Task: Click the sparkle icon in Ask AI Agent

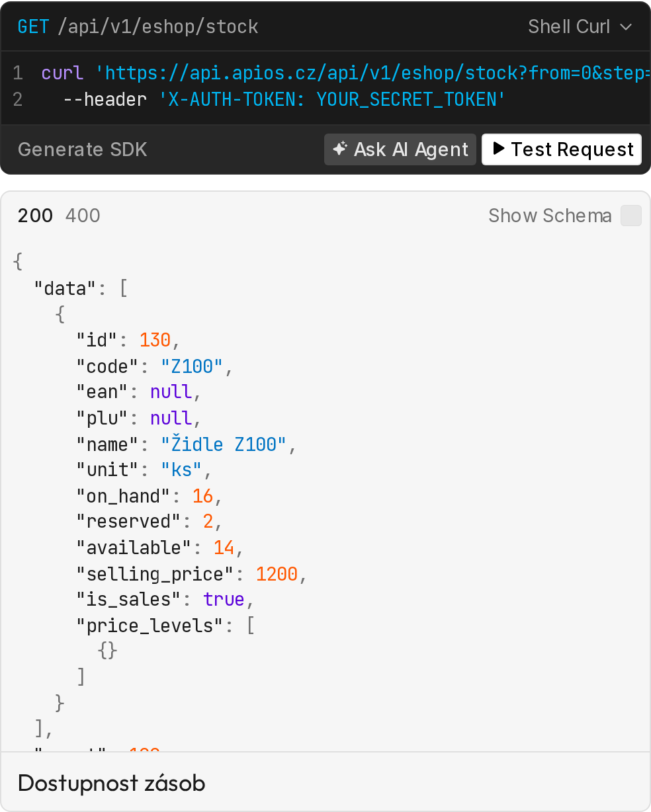Action: pyautogui.click(x=339, y=149)
